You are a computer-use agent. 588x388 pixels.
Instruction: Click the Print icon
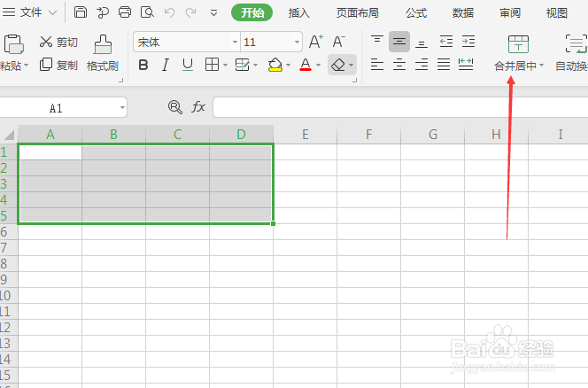[125, 12]
